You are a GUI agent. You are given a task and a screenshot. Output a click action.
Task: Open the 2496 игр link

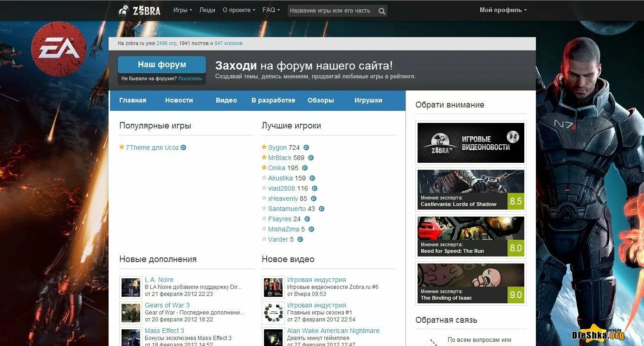(166, 43)
